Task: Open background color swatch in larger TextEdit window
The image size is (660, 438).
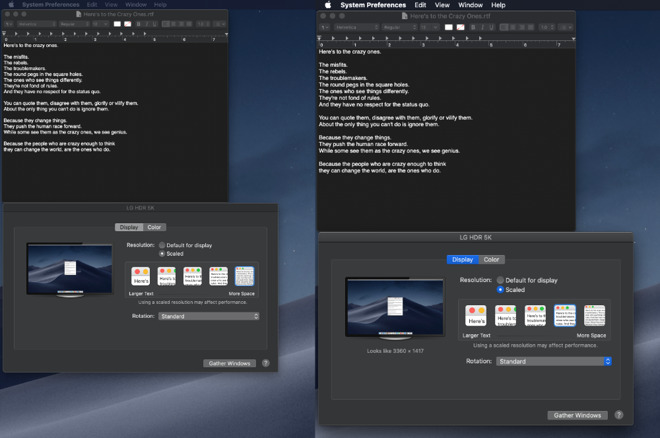Action: point(460,27)
